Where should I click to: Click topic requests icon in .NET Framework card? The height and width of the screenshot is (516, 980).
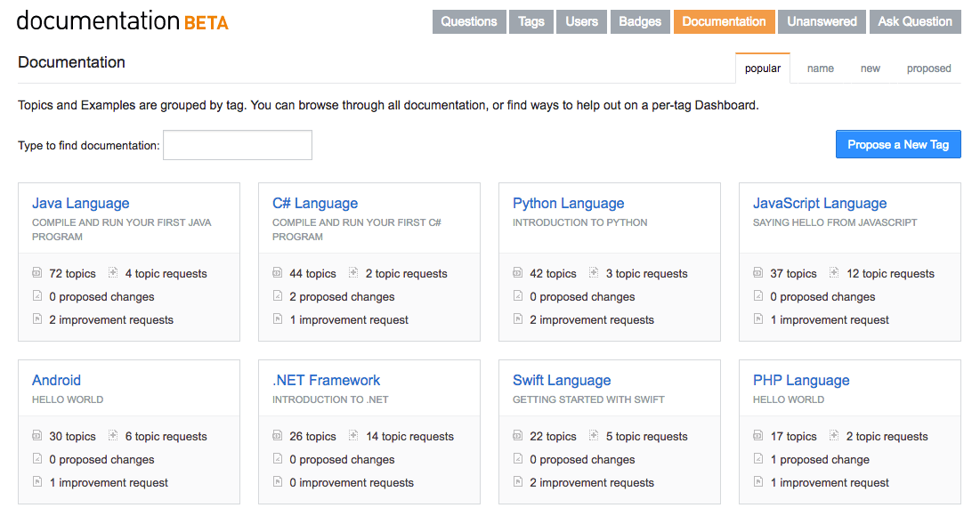(x=353, y=435)
